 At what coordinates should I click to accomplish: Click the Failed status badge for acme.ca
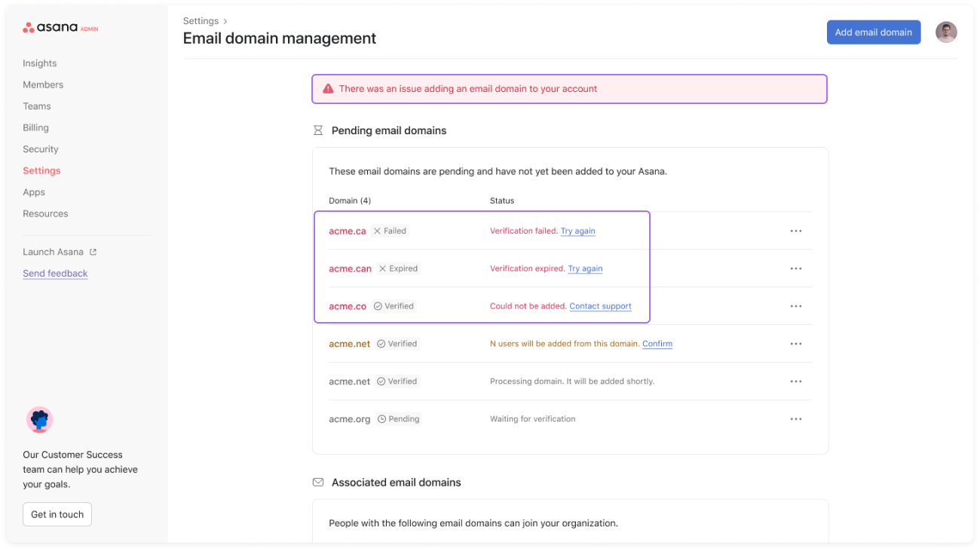(390, 232)
